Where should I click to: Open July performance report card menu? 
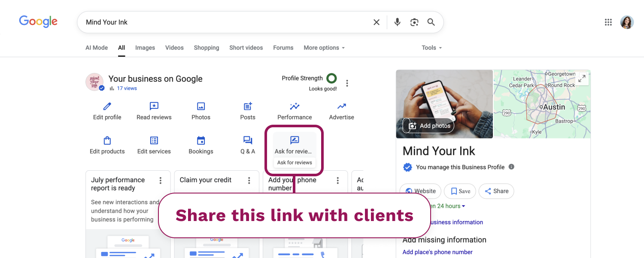(x=161, y=181)
